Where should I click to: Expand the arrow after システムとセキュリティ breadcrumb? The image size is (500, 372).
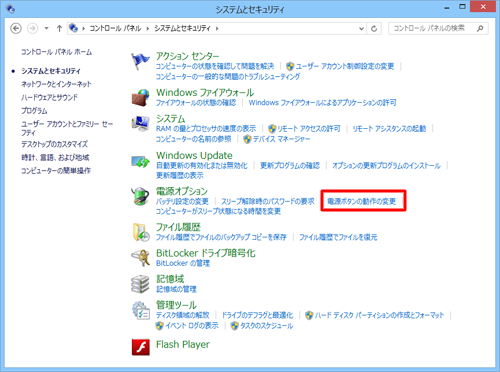217,28
